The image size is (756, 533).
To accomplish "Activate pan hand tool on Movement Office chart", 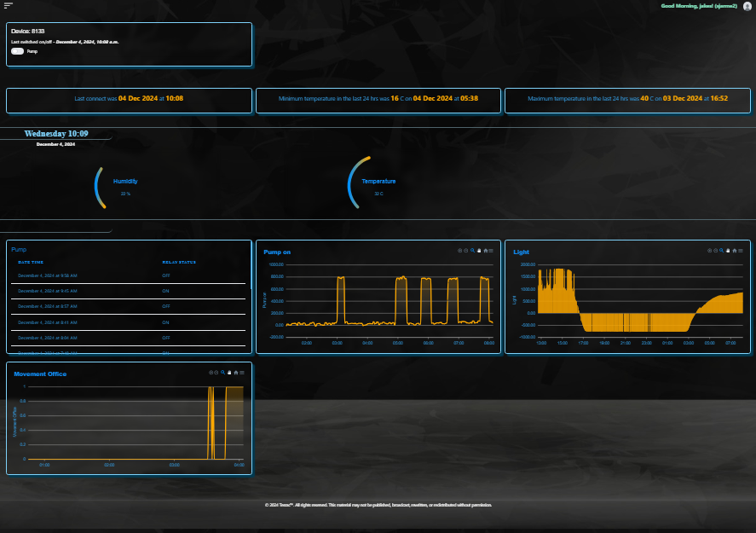I will [229, 373].
